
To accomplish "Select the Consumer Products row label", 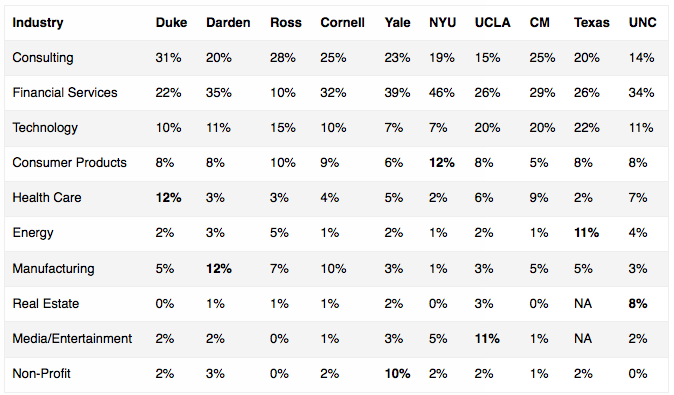I will (x=69, y=162).
